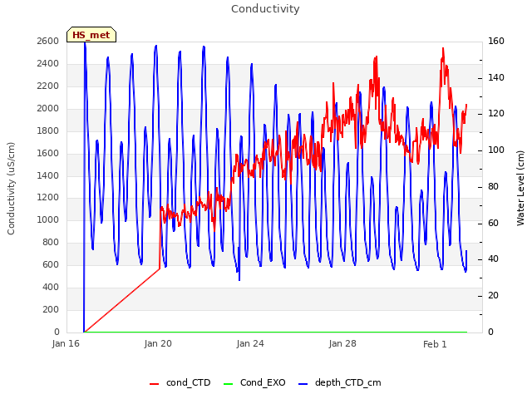Click the green Cond_EXO legend swatch

pos(229,384)
